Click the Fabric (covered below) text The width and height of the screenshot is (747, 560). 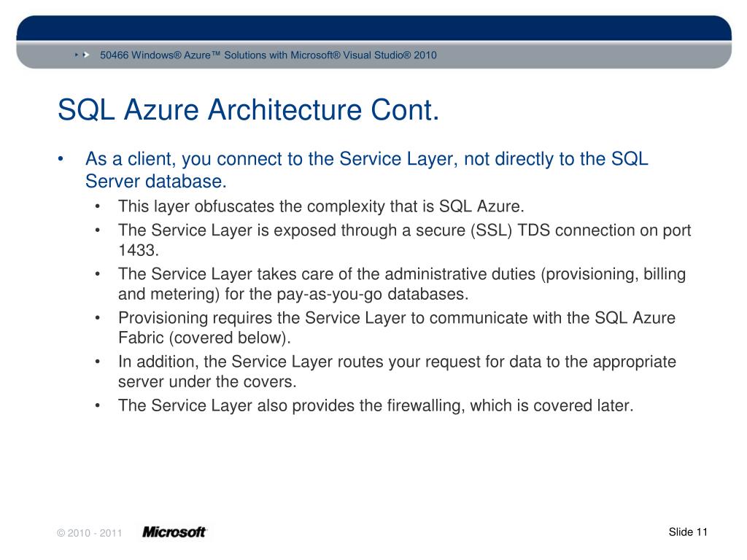point(204,338)
